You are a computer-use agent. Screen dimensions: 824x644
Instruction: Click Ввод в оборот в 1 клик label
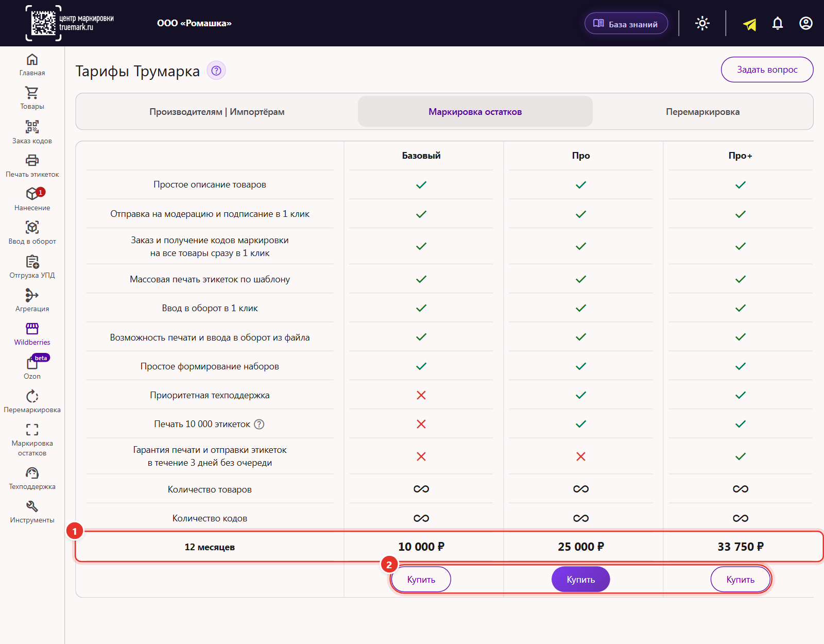(210, 308)
